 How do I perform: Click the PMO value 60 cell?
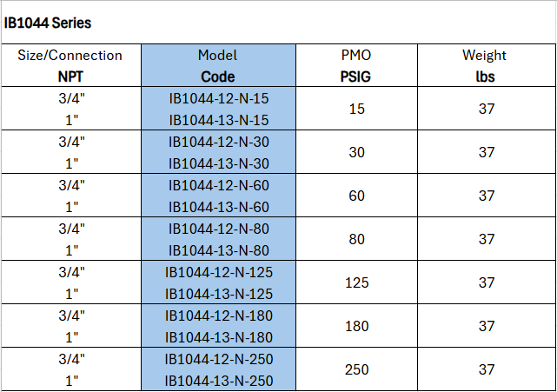356,196
